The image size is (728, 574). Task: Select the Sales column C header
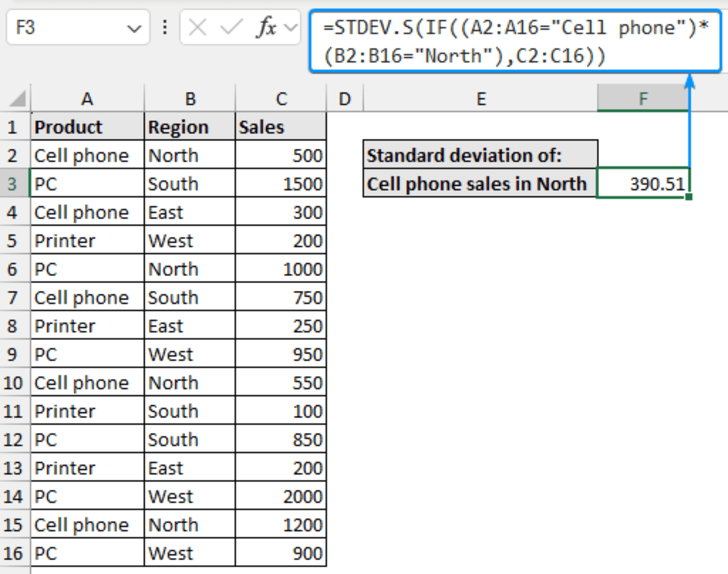click(x=282, y=98)
